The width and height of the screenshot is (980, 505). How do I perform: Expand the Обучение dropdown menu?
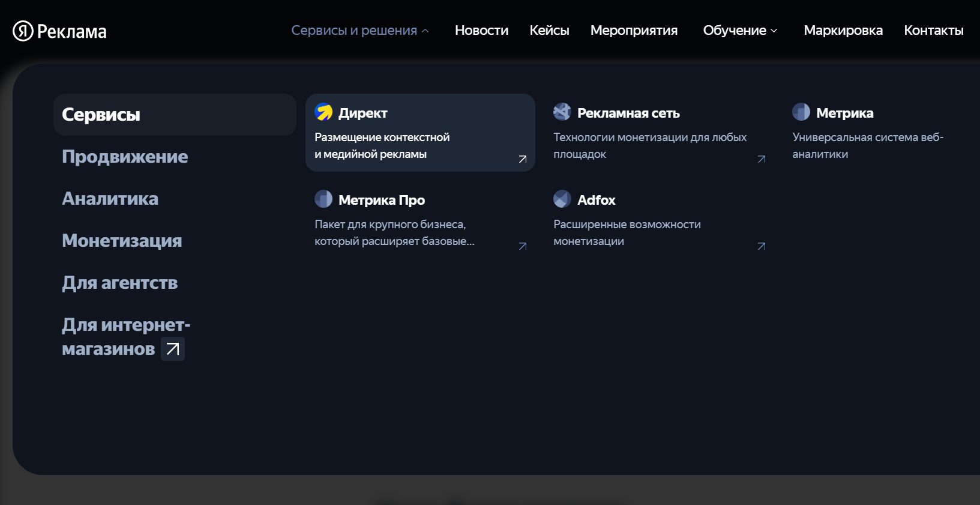[740, 31]
